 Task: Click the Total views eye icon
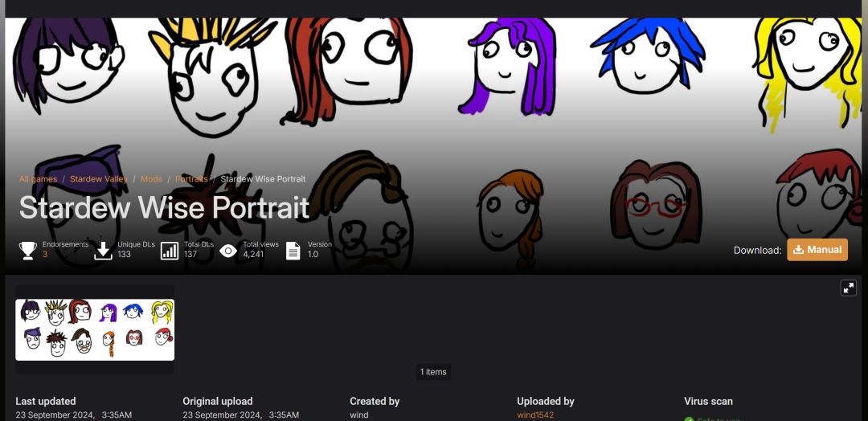[x=228, y=251]
